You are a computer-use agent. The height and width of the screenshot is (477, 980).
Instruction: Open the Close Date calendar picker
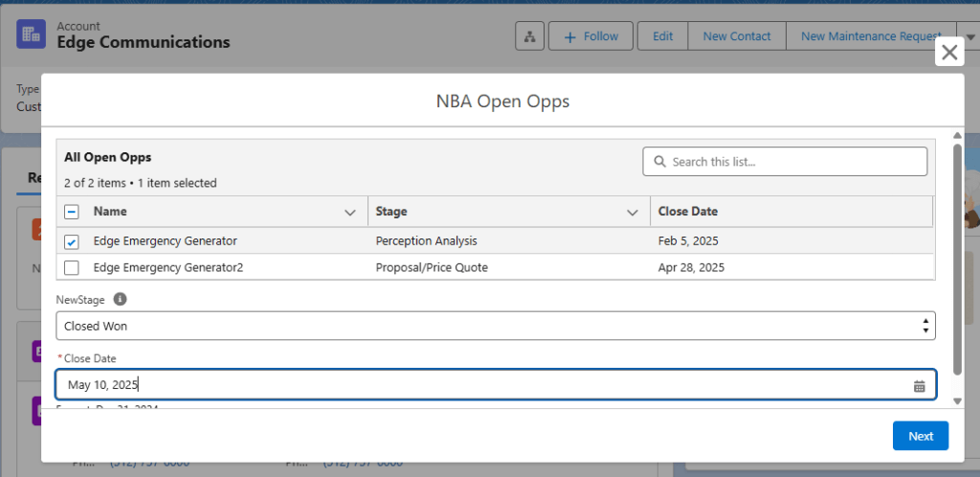point(919,386)
